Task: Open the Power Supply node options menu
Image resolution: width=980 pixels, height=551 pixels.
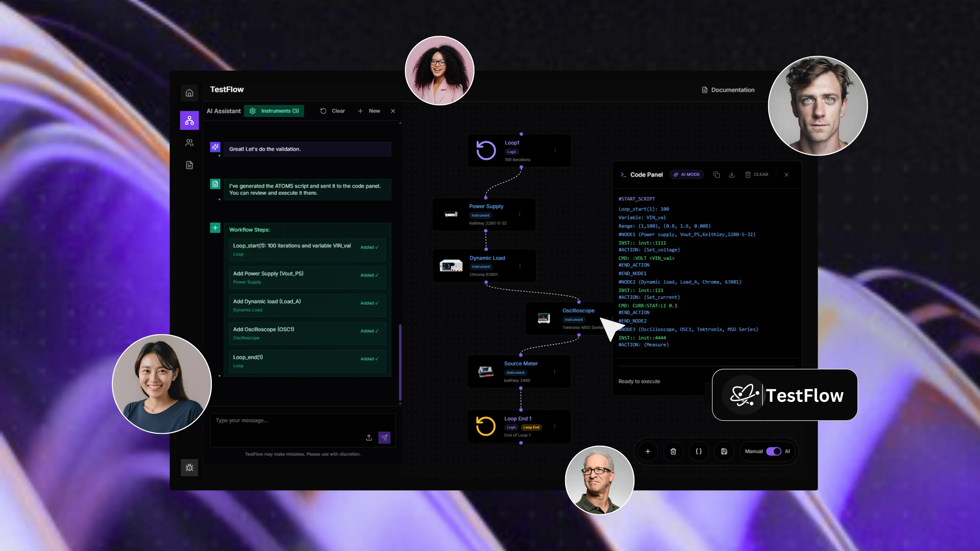Action: point(520,214)
